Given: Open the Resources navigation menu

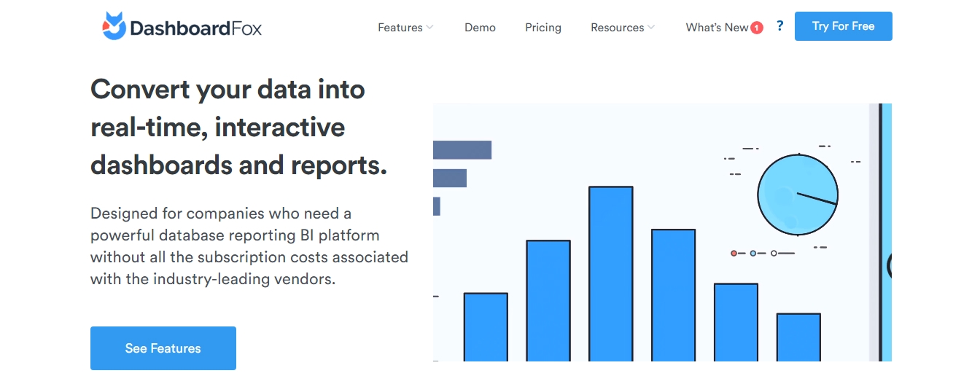Looking at the screenshot, I should [617, 28].
